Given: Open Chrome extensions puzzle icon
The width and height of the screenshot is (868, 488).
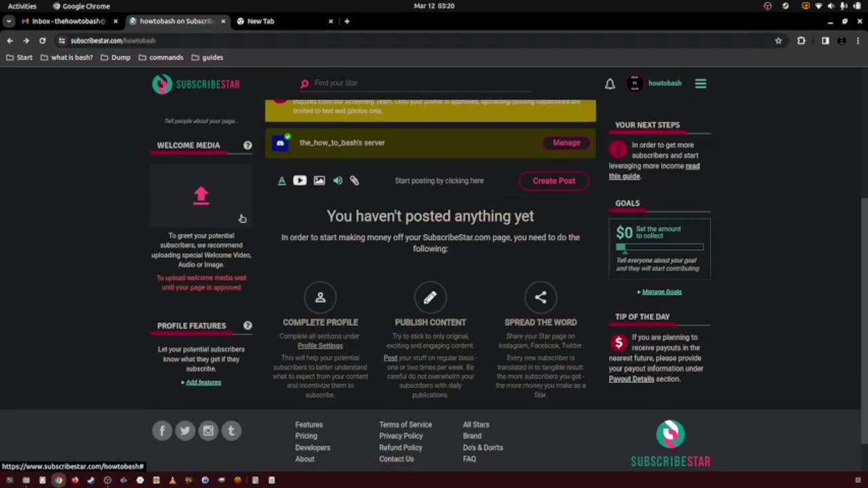Looking at the screenshot, I should click(802, 41).
